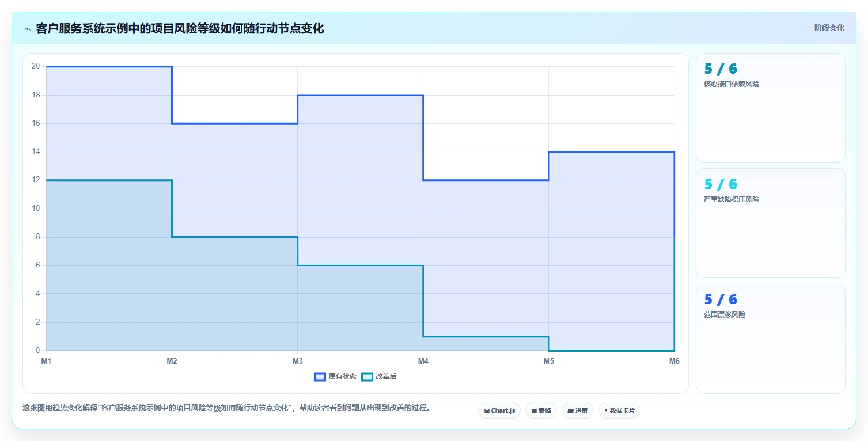Click the y-axis label 18
Viewport: 868px width, 441px height.
click(x=36, y=95)
